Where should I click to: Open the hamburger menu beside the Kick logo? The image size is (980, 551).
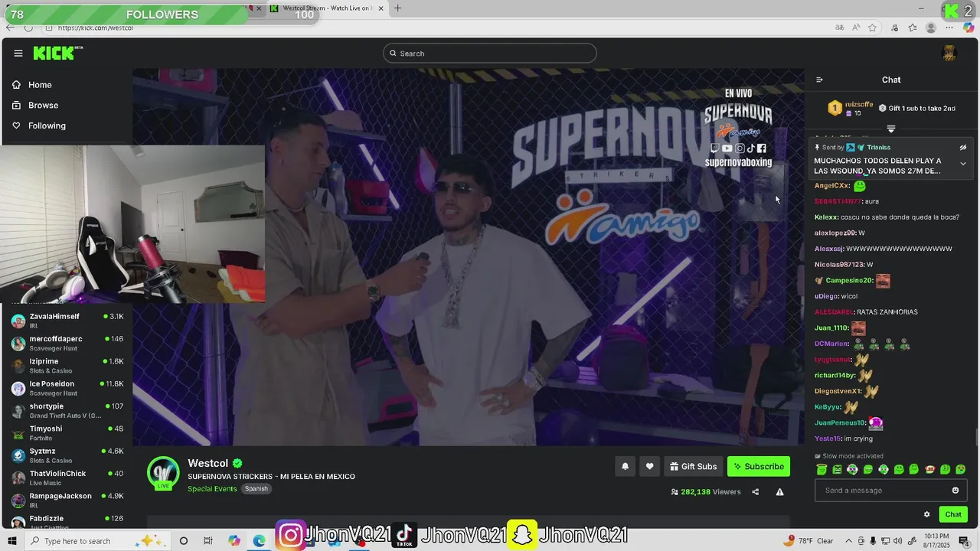point(18,53)
